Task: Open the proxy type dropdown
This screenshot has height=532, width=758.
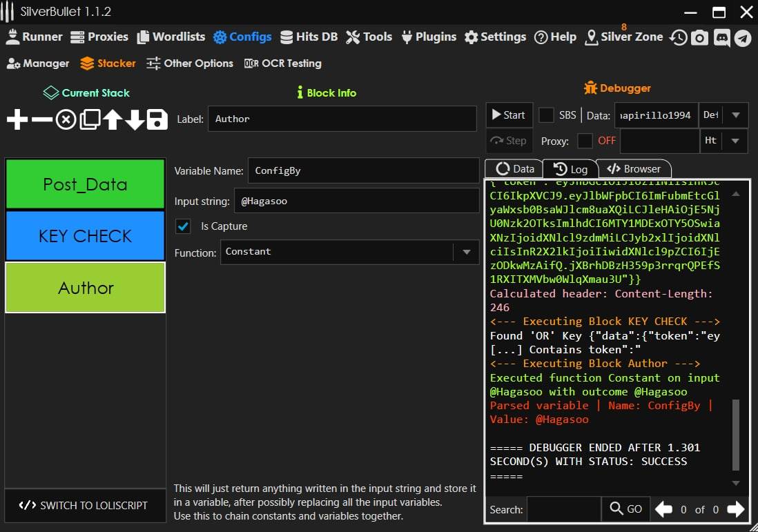Action: click(735, 141)
